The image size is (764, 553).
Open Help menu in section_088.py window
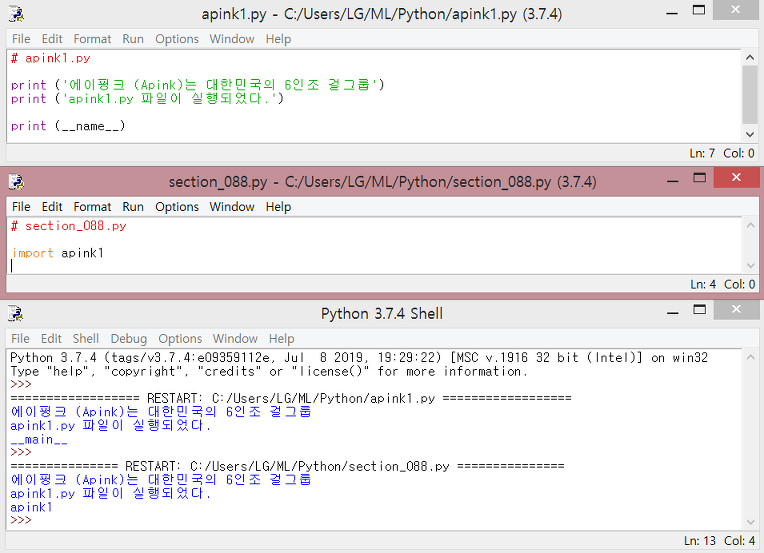click(x=278, y=207)
